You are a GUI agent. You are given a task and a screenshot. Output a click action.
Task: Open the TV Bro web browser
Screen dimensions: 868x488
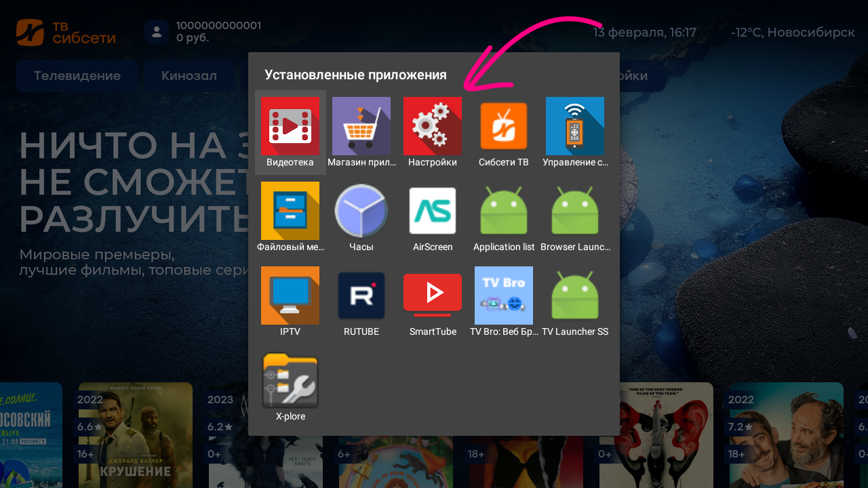tap(504, 302)
